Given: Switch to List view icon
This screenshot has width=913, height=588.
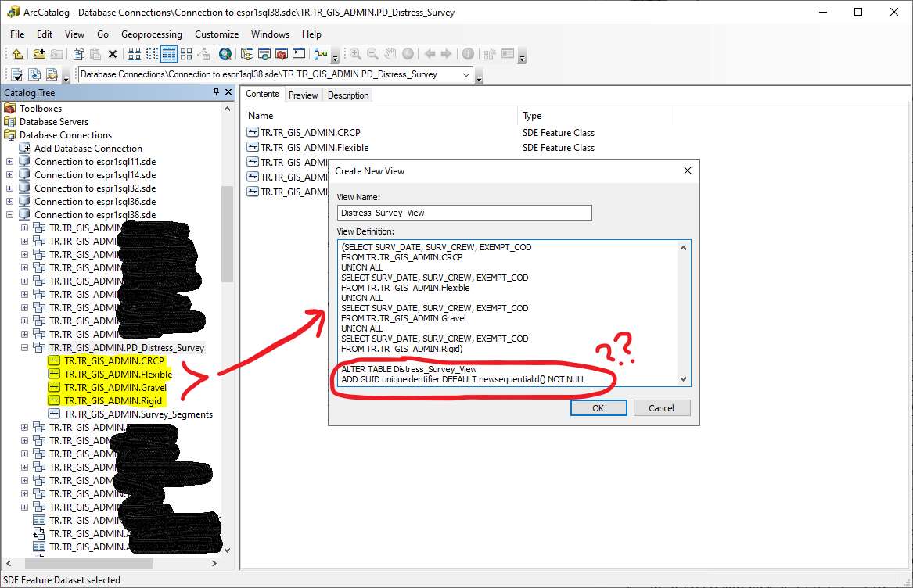Looking at the screenshot, I should tap(152, 54).
